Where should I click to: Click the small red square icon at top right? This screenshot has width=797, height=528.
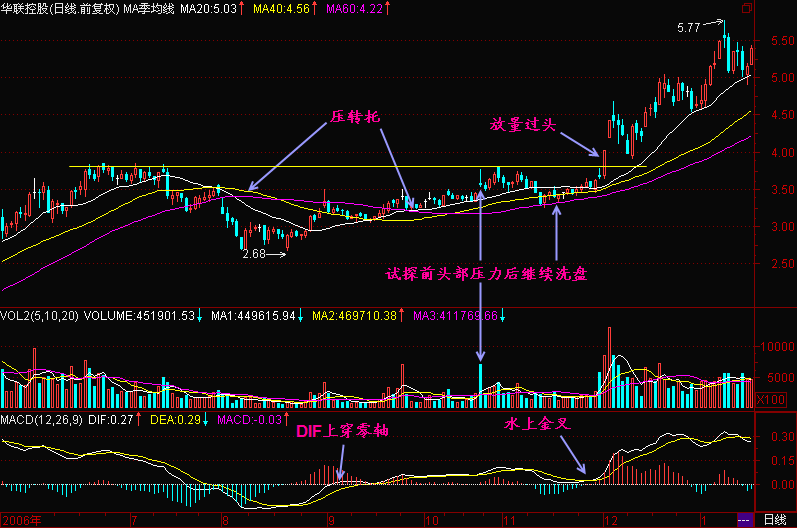tap(750, 8)
